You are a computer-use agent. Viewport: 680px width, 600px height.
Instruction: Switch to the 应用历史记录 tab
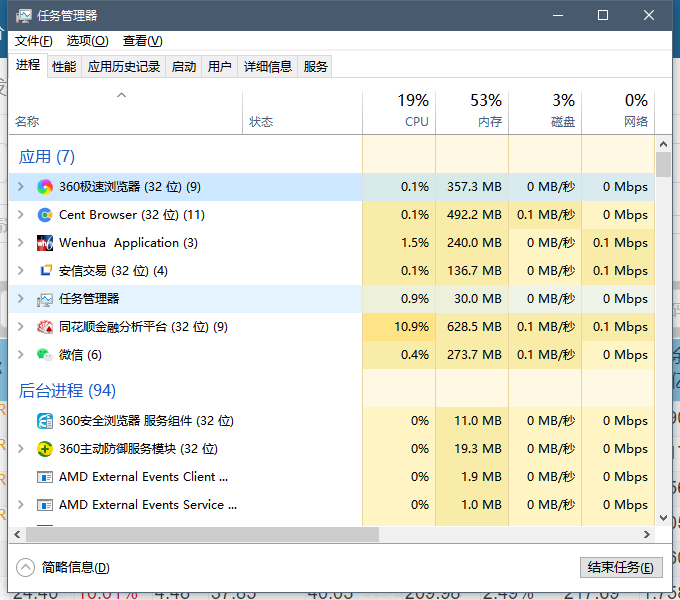click(124, 67)
